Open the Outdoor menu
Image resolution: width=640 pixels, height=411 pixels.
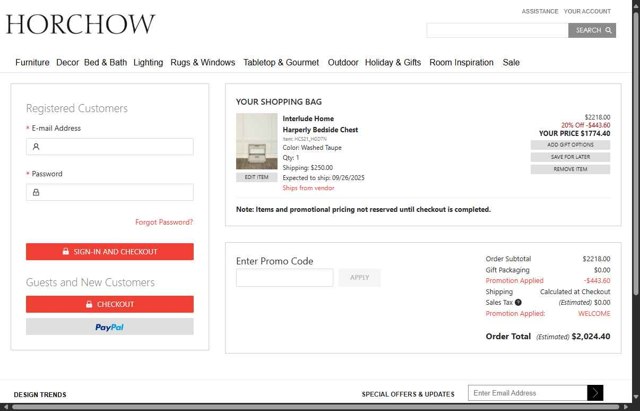pos(343,62)
